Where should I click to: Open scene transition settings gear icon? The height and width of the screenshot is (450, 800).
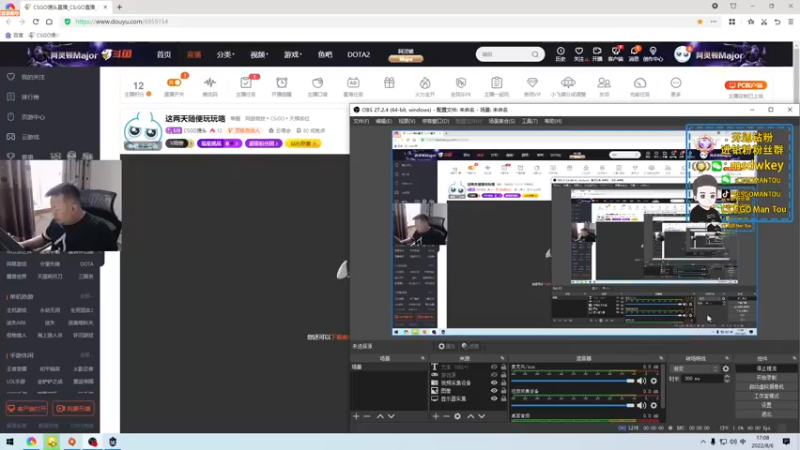coord(726,368)
